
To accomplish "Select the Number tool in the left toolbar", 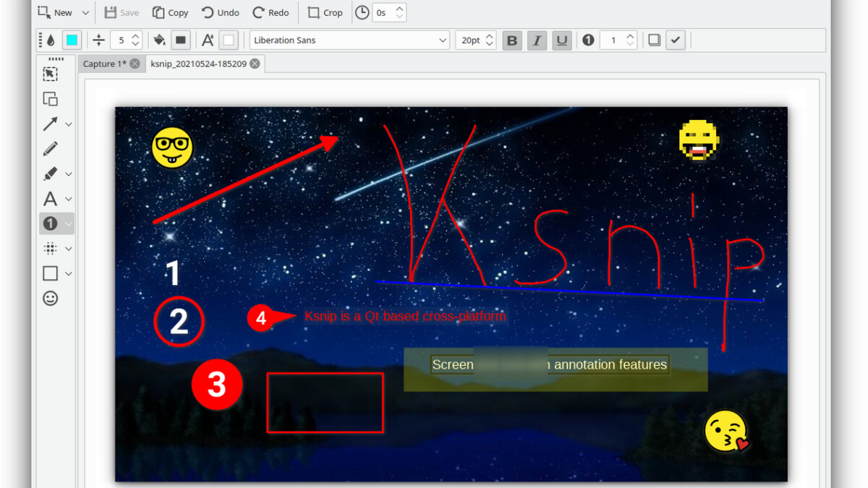I will click(x=50, y=223).
